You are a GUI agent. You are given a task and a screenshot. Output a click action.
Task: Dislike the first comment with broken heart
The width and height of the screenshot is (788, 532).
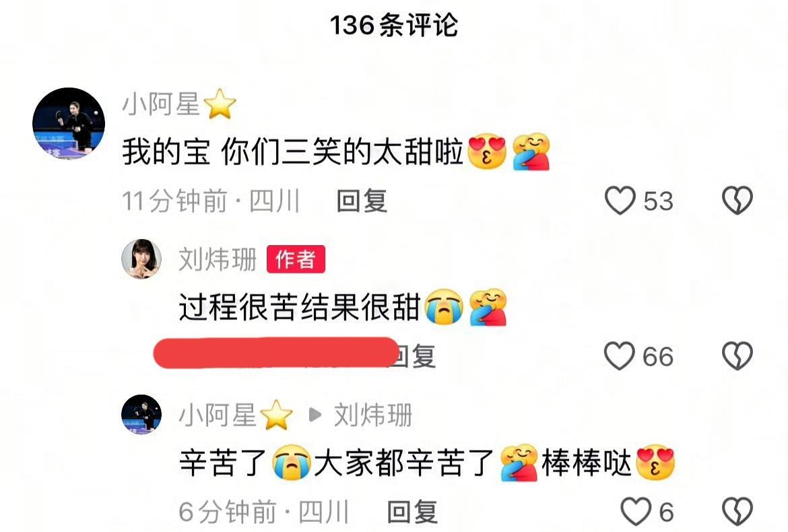[x=737, y=201]
